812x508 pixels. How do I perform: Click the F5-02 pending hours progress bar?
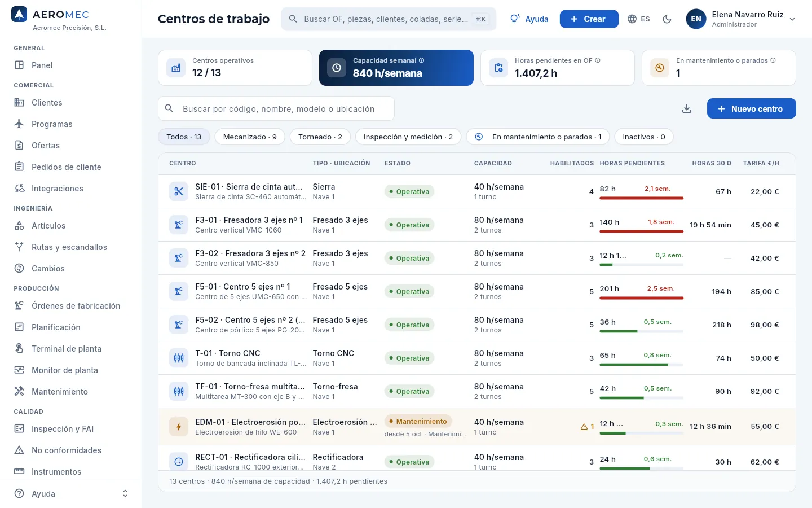[642, 331]
